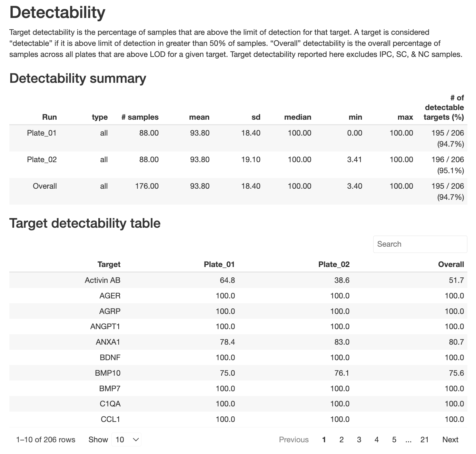
Task: Sort table by Target column header
Action: click(109, 264)
